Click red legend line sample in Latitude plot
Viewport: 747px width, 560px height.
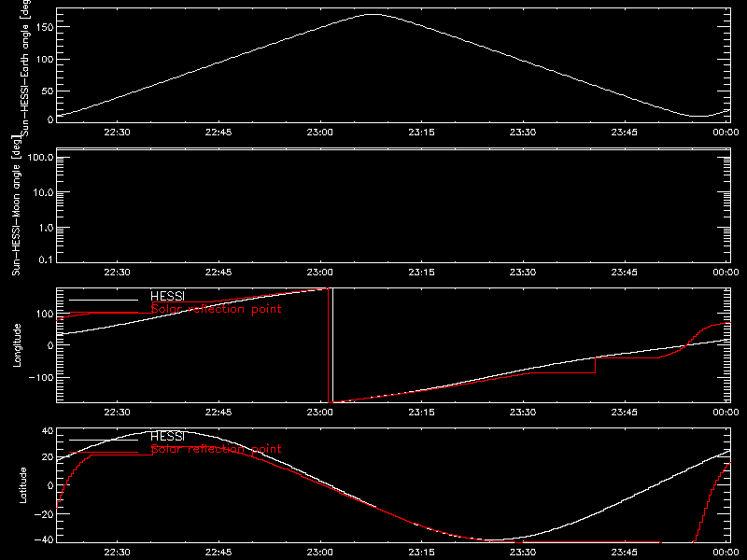104,453
